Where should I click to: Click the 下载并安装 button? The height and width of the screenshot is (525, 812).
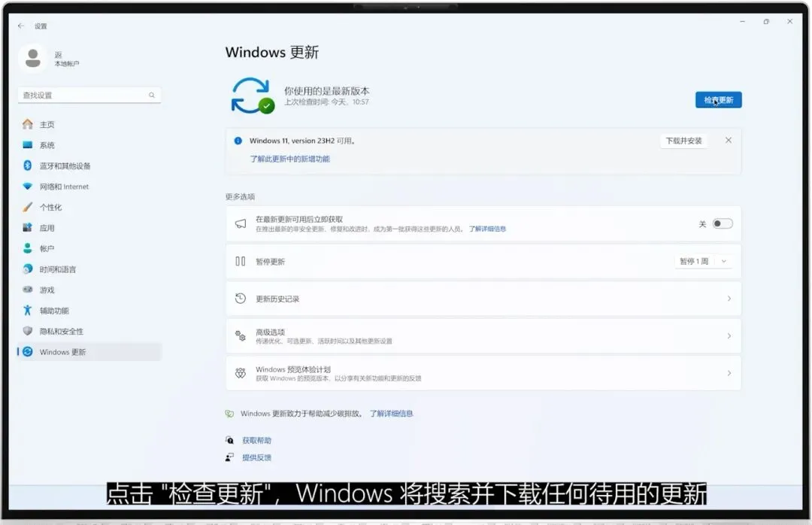click(x=683, y=141)
